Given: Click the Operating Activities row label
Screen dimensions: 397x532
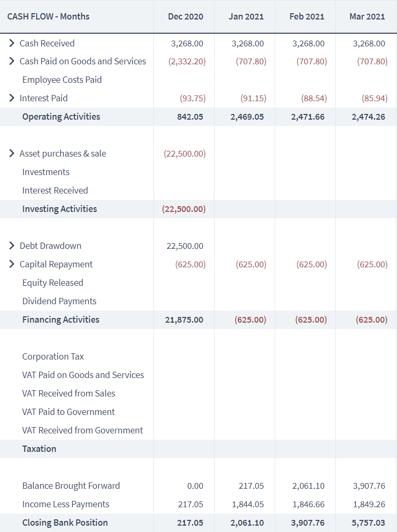Looking at the screenshot, I should click(61, 117).
